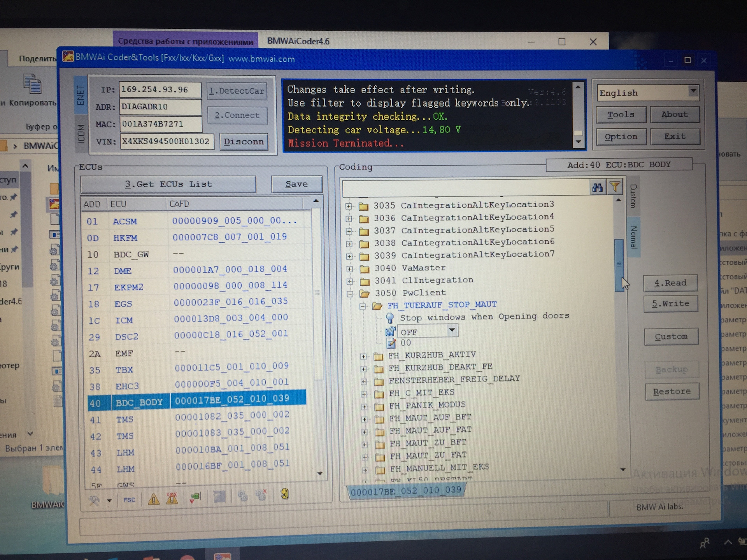This screenshot has width=747, height=560.
Task: Click the warning triangle with red crosses
Action: coord(172,498)
